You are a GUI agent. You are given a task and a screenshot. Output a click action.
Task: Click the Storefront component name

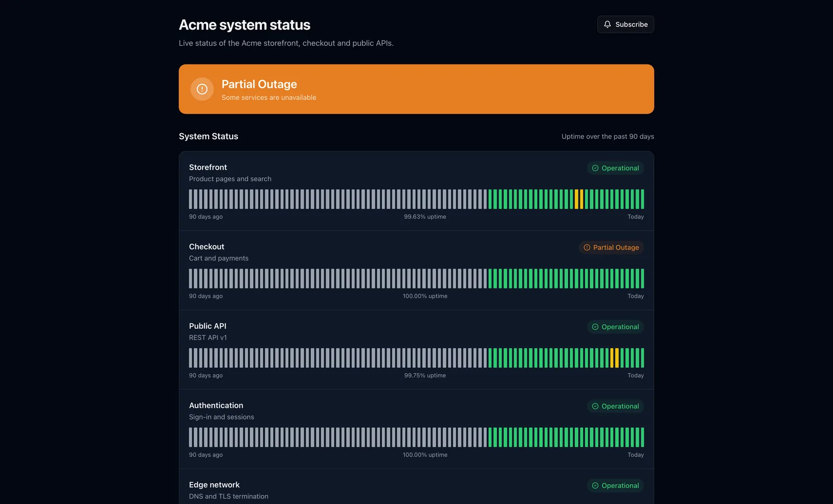point(208,167)
